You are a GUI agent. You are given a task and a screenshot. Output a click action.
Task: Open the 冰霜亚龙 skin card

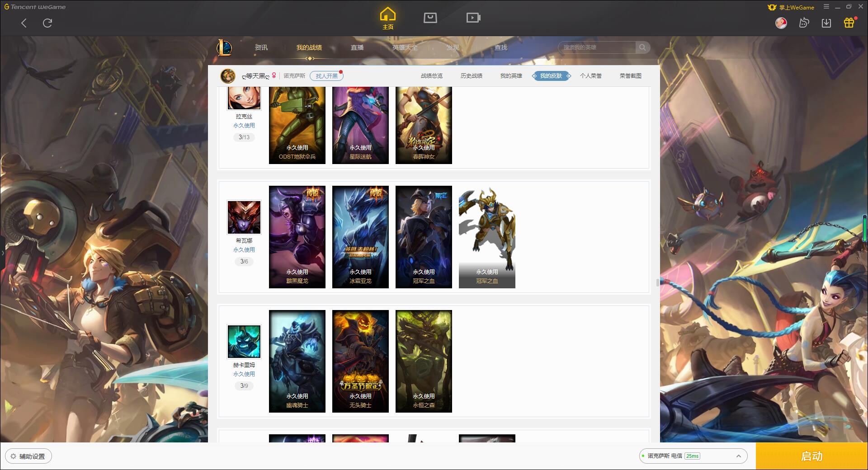click(x=360, y=237)
